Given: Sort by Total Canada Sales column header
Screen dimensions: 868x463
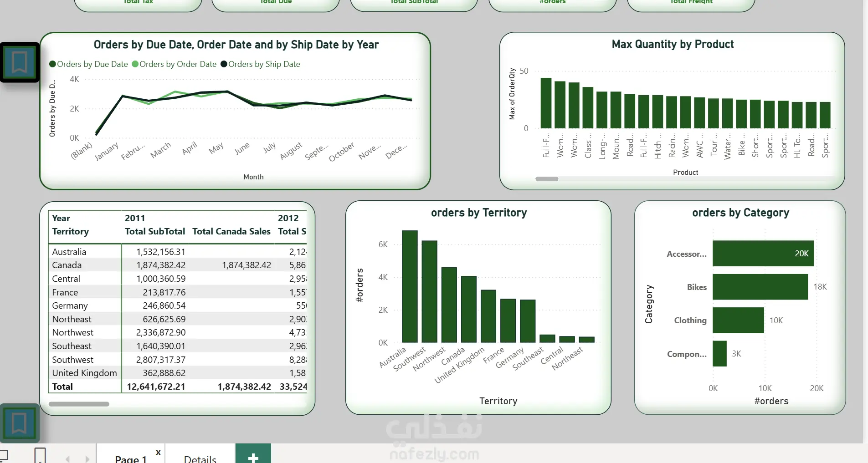Looking at the screenshot, I should coord(231,231).
